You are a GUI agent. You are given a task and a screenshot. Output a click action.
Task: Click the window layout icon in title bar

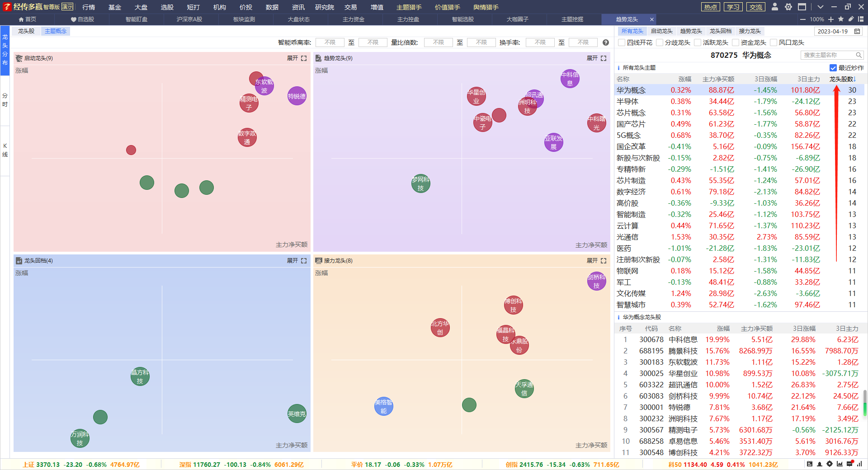(802, 7)
